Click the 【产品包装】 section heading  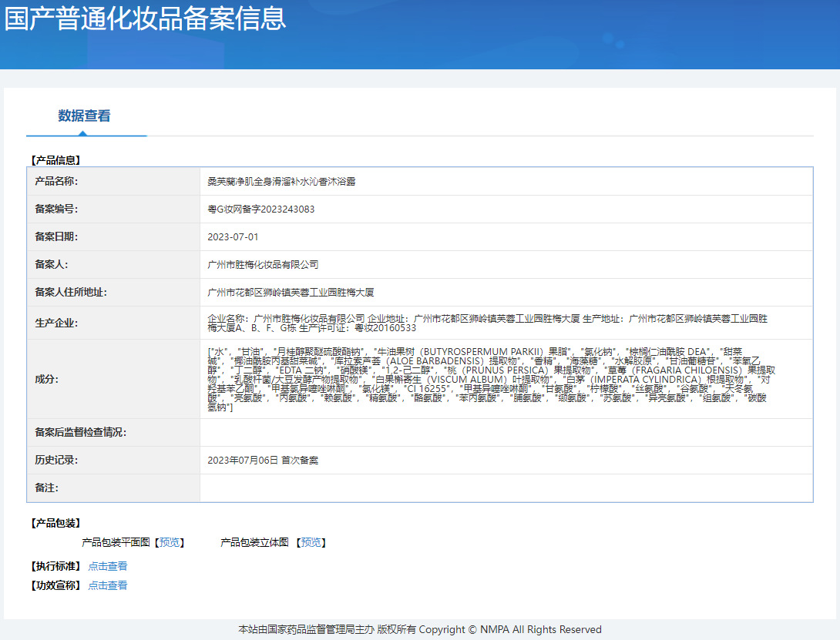pyautogui.click(x=55, y=523)
